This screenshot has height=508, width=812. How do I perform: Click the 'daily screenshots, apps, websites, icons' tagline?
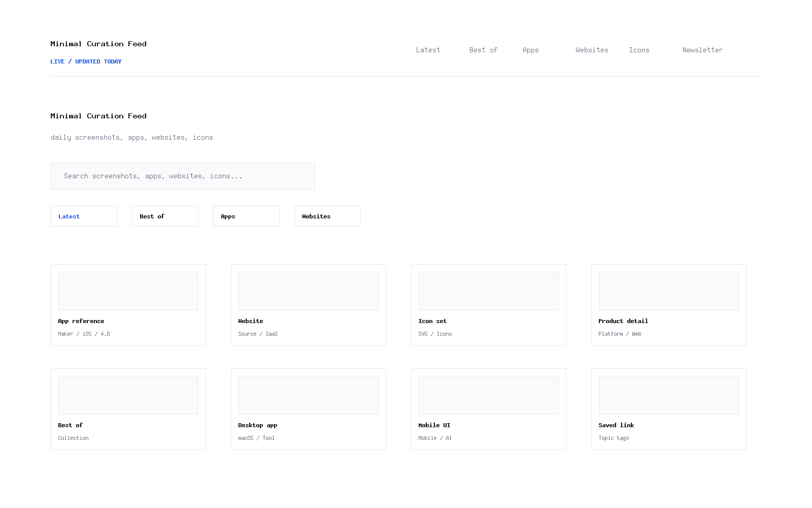[x=132, y=137]
